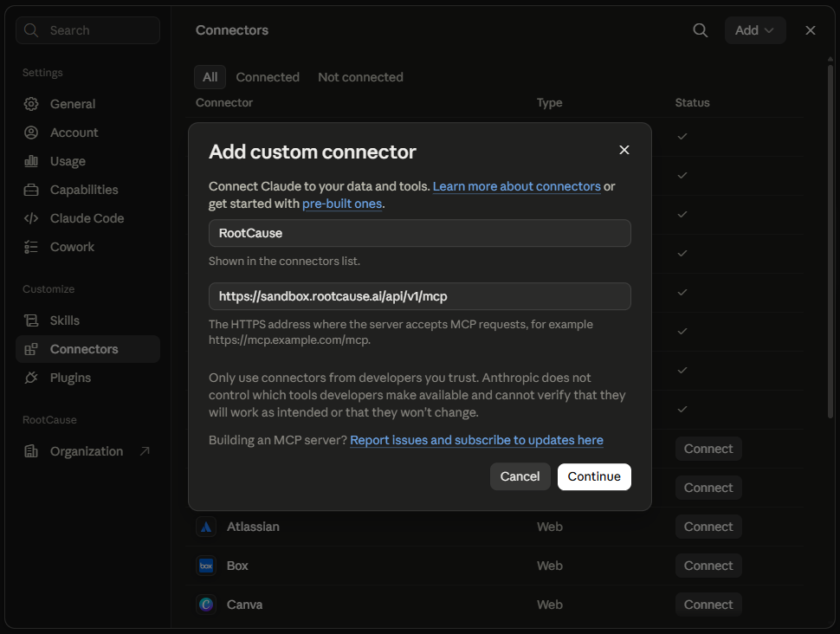This screenshot has width=840, height=634.
Task: Connect the Box connector
Action: 708,566
